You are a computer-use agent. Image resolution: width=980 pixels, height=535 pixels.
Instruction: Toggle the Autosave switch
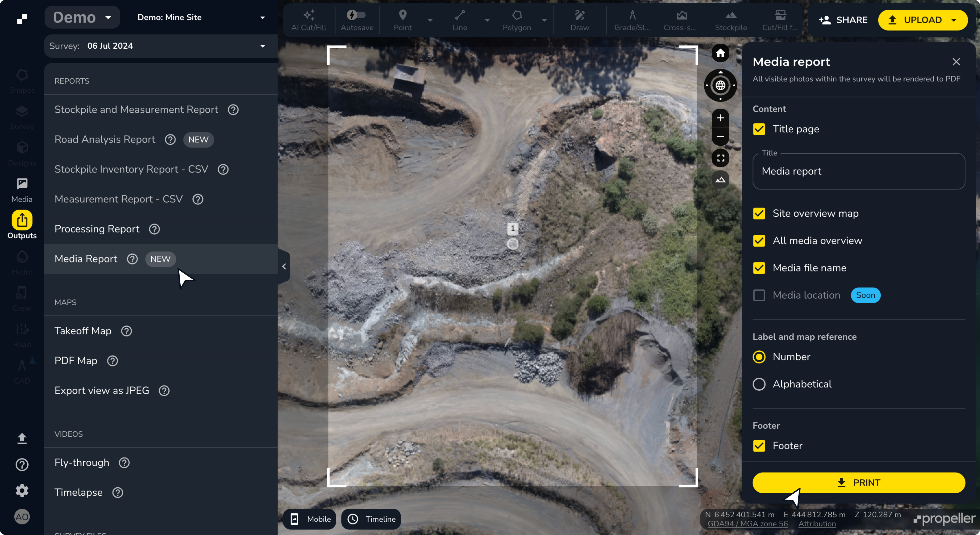coord(356,15)
